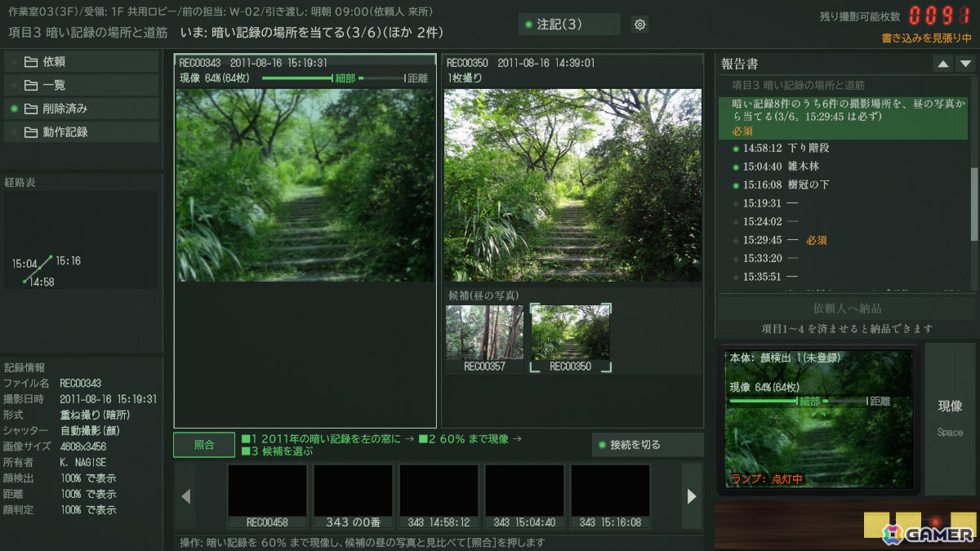Select the REC00357 candidate thumbnail
Screen dimensions: 980x551
(x=485, y=338)
